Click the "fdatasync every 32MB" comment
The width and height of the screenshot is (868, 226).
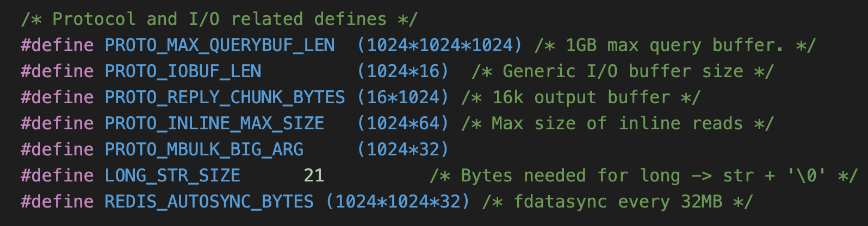(617, 202)
